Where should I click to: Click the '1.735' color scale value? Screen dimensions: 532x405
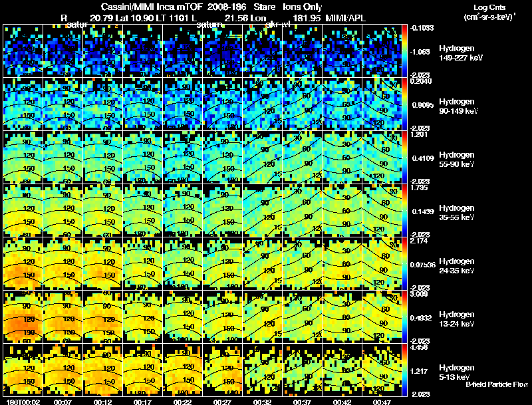(x=419, y=188)
